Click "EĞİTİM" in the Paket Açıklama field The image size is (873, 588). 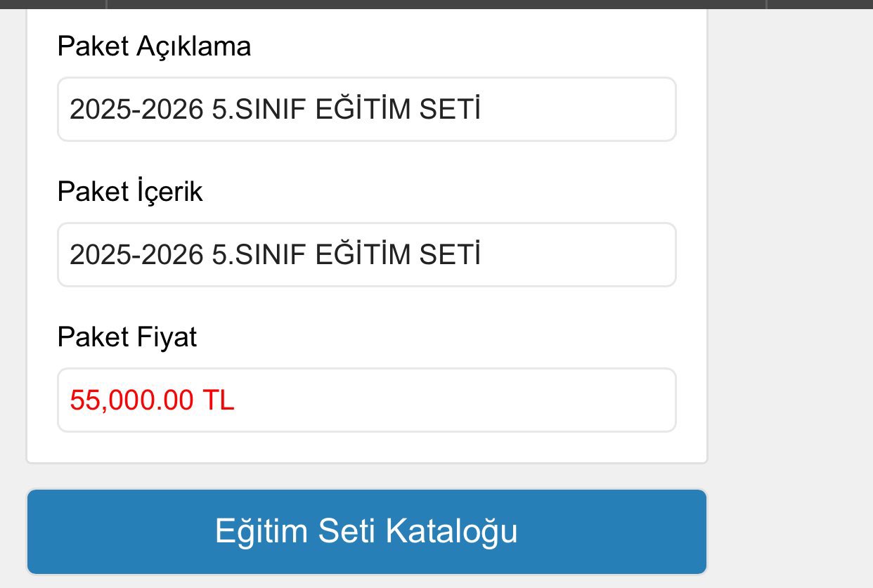point(363,110)
